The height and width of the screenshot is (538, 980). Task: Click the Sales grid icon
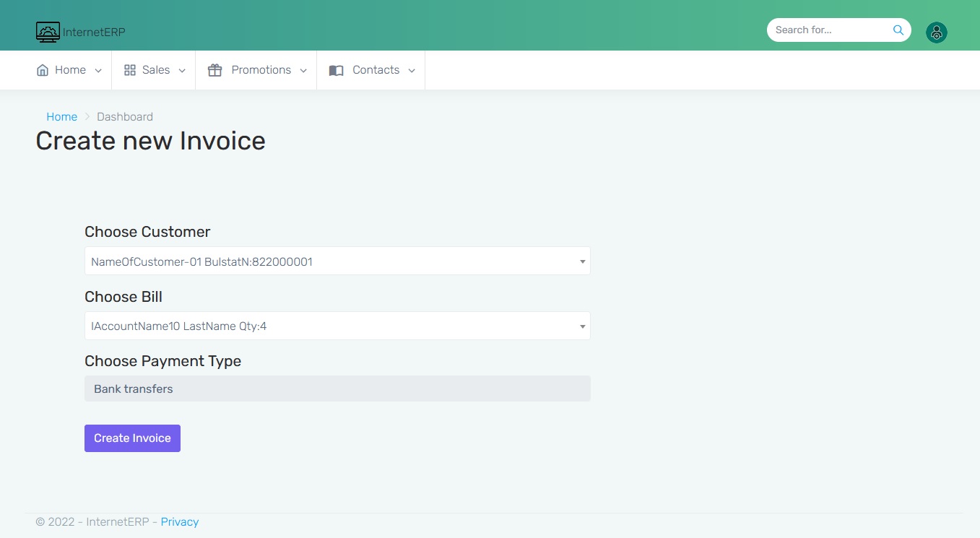130,70
